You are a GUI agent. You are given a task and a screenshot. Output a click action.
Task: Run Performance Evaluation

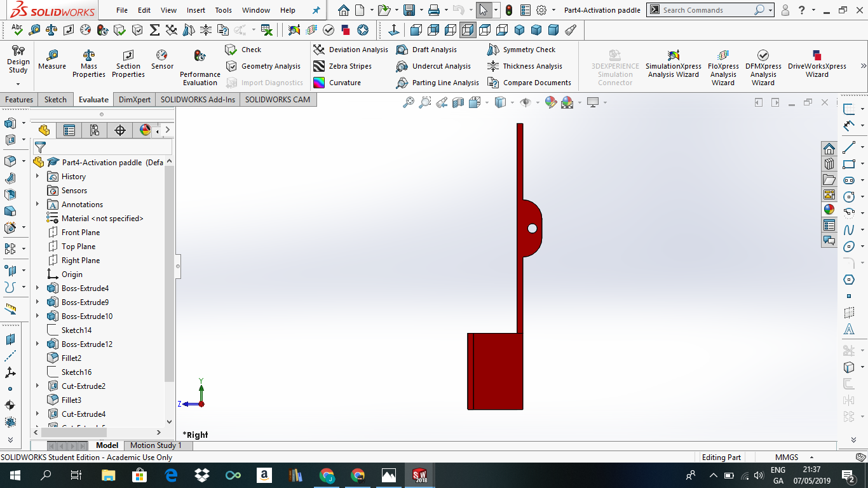point(200,67)
